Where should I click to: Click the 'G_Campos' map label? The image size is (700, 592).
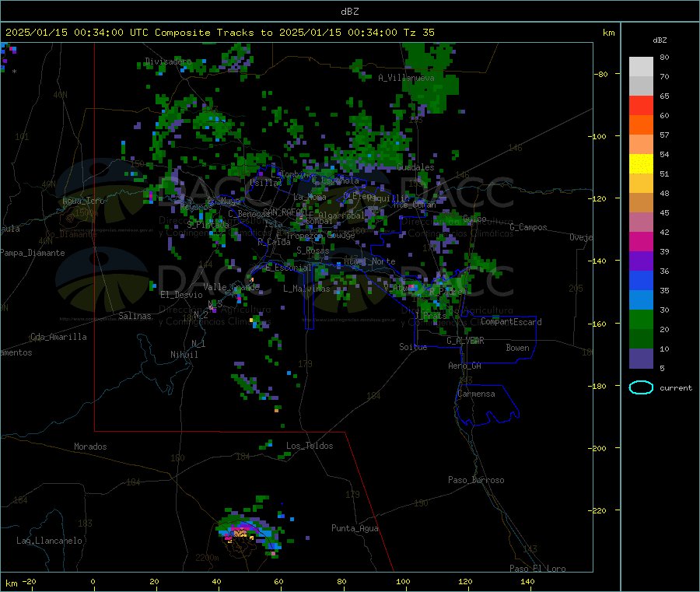click(x=528, y=227)
